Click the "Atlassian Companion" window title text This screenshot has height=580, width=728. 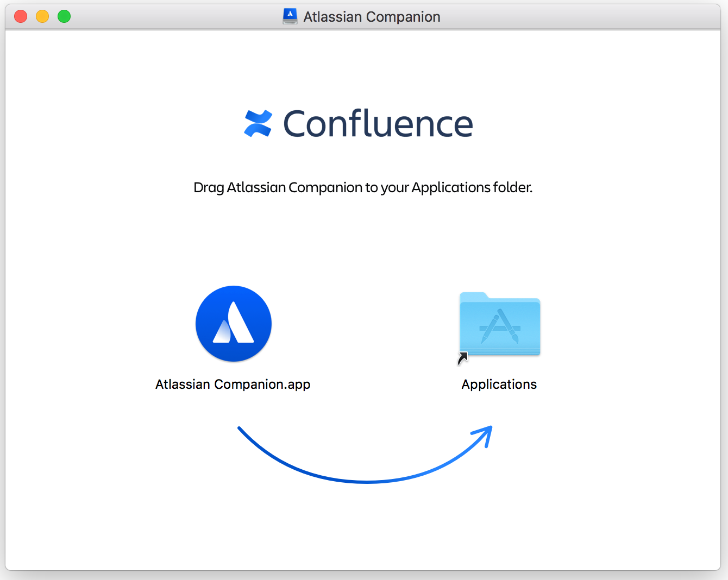pos(372,17)
